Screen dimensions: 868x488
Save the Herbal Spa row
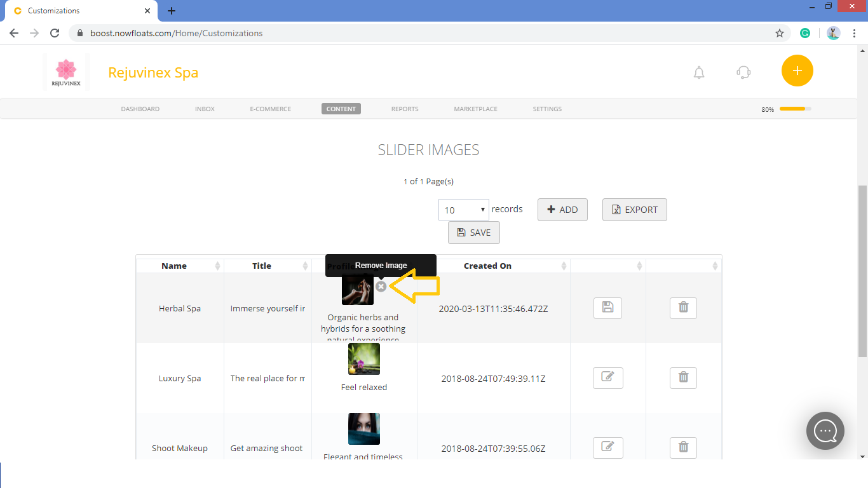tap(607, 308)
